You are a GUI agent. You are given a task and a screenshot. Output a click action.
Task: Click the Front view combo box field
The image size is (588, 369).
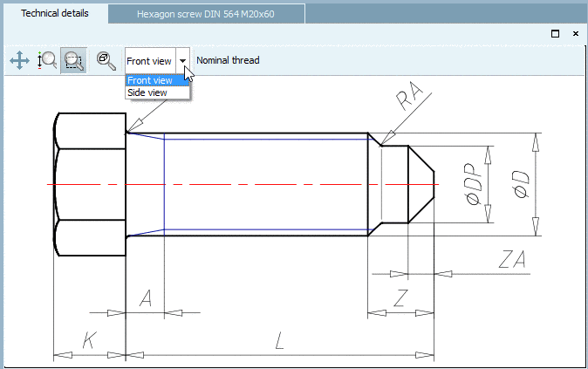pyautogui.click(x=150, y=61)
